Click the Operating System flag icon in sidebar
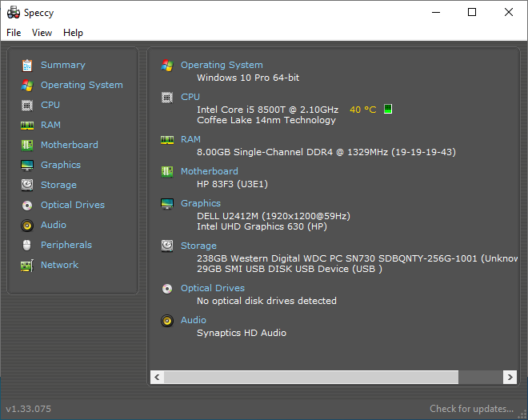 (27, 86)
